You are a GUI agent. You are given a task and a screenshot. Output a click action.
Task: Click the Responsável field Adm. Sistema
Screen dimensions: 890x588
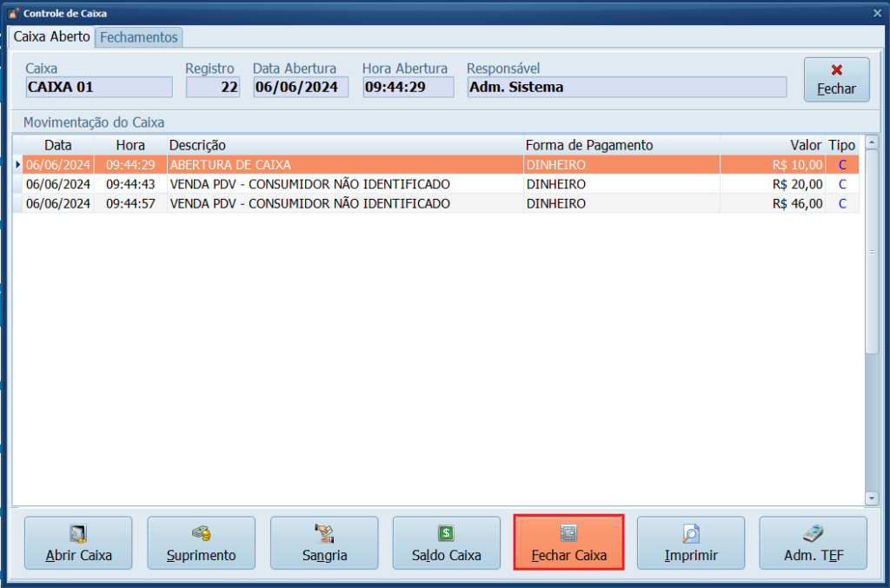click(x=626, y=87)
